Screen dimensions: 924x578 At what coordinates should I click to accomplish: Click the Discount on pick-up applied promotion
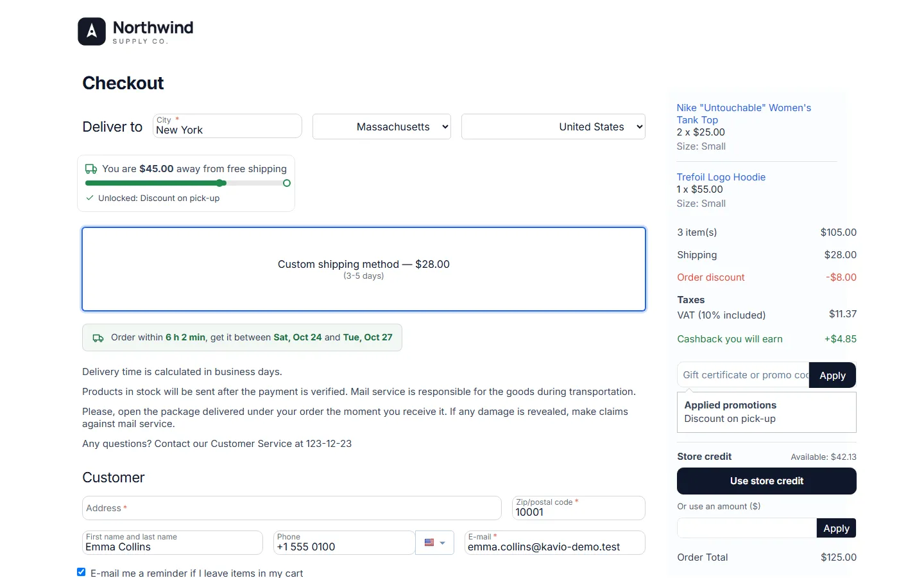[x=730, y=419]
